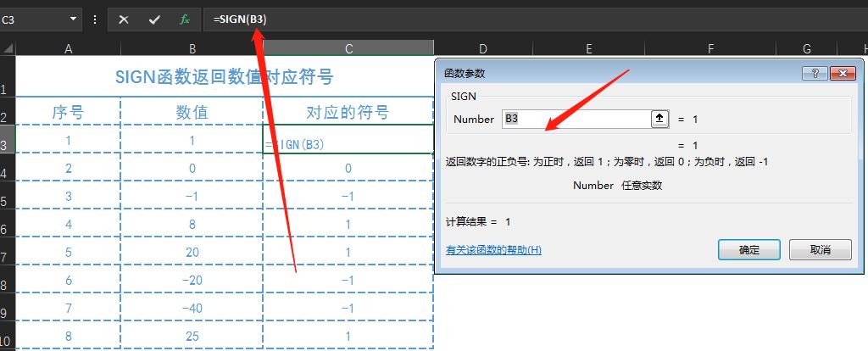This screenshot has height=351, width=868.
Task: Select column D header
Action: [x=482, y=48]
